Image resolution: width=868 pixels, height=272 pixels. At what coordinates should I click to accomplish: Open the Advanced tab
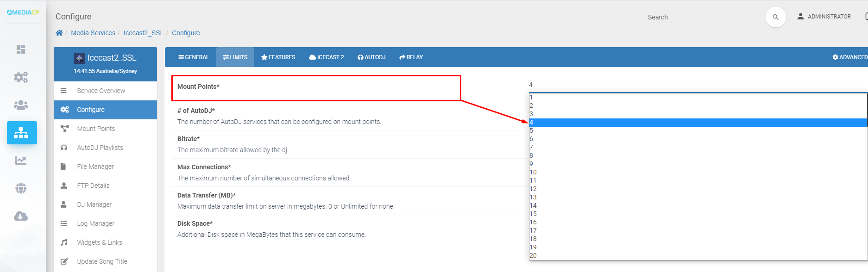tap(850, 57)
